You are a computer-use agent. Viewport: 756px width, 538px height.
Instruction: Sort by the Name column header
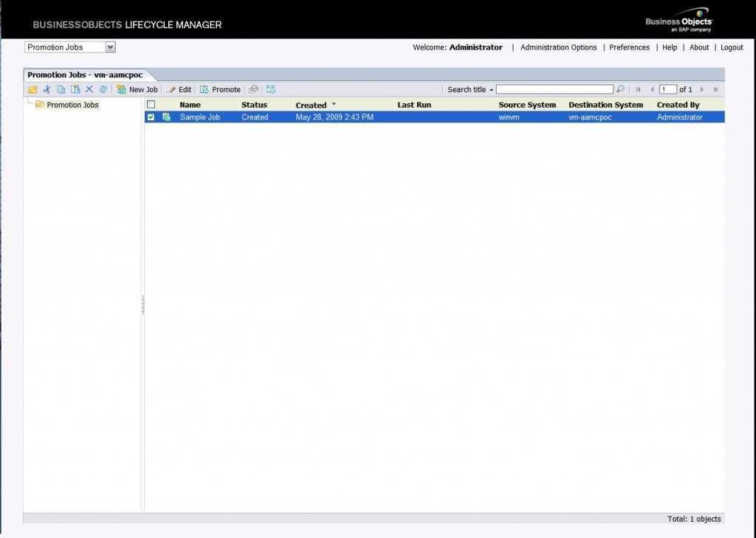point(190,105)
